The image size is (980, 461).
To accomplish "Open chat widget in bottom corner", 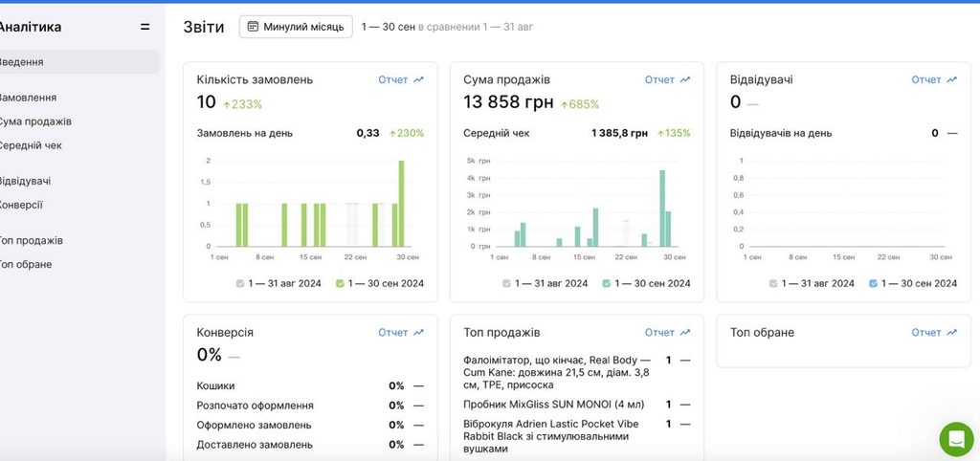I will click(956, 439).
